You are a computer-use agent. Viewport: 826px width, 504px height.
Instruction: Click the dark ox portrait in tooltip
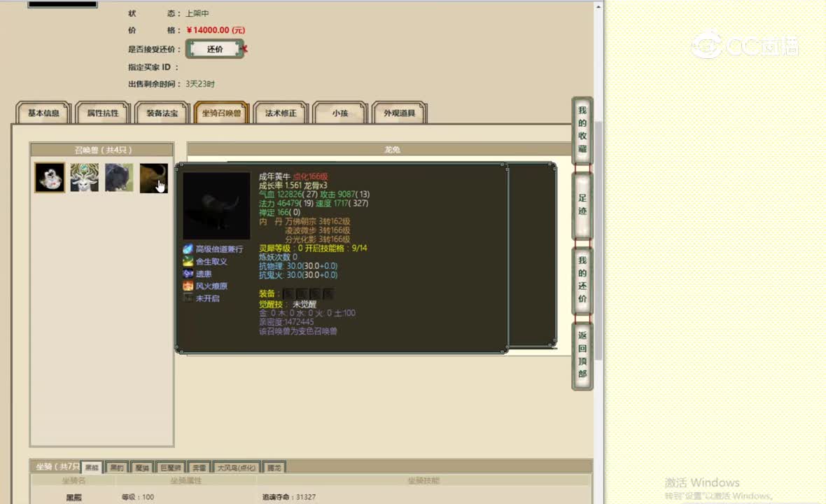point(216,206)
